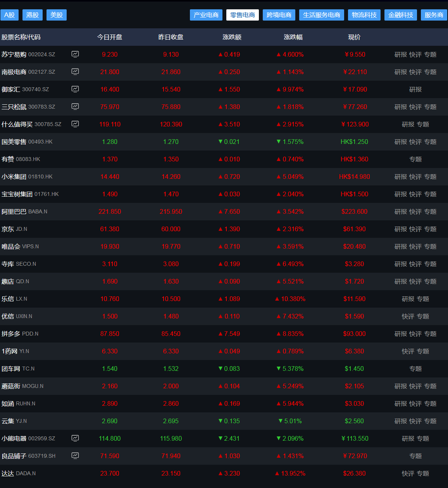This screenshot has height=488, width=448.
Task: Open 专题 for 团车网
Action: [415, 369]
